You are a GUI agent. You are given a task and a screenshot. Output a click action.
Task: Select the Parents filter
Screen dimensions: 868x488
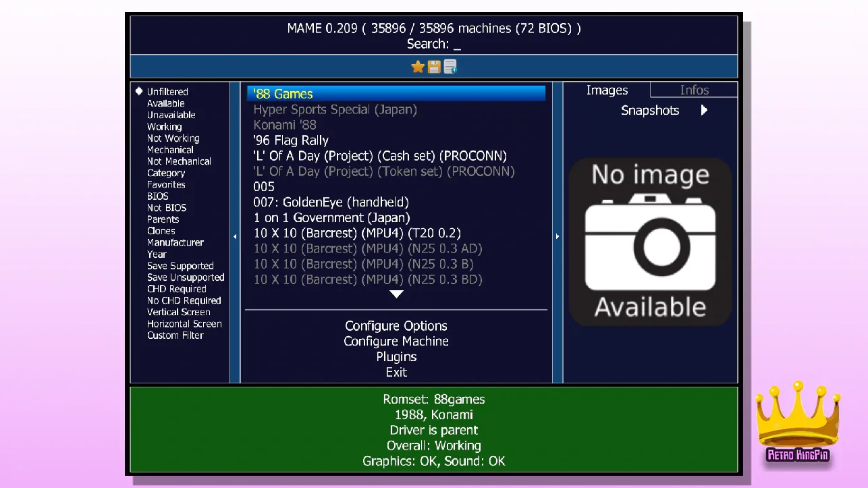(x=163, y=219)
